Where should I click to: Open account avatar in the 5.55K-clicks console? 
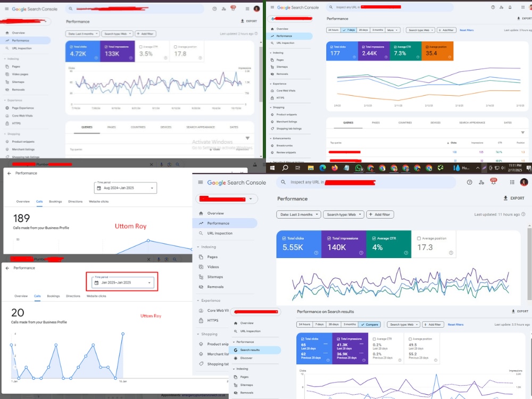[x=524, y=182]
